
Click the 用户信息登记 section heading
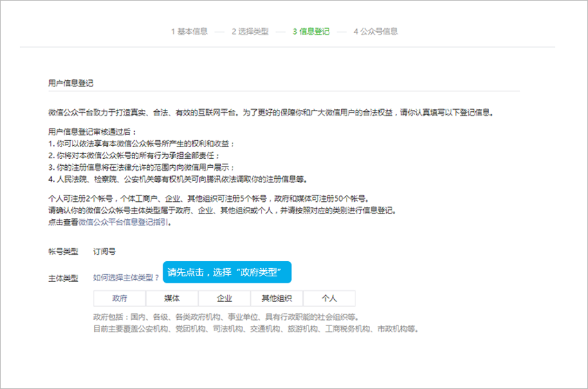click(x=71, y=83)
